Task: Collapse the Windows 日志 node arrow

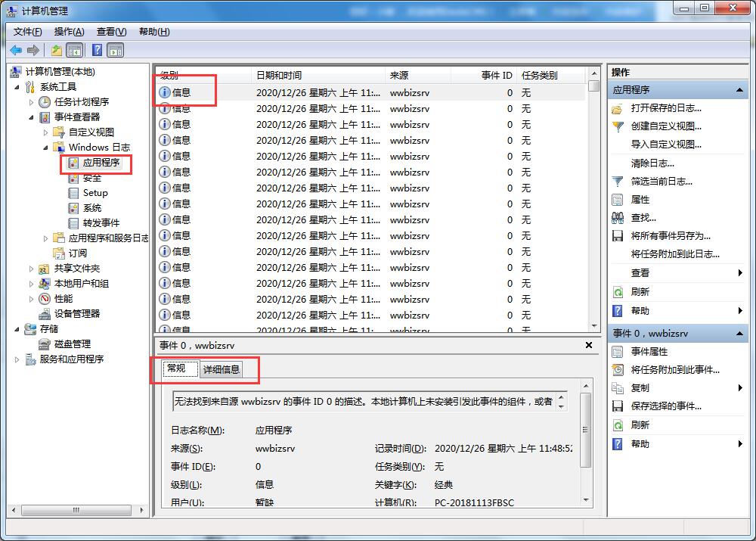Action: 46,148
